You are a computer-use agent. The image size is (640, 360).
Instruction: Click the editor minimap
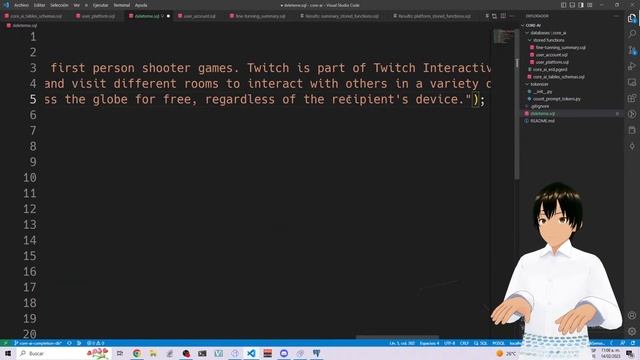(504, 37)
